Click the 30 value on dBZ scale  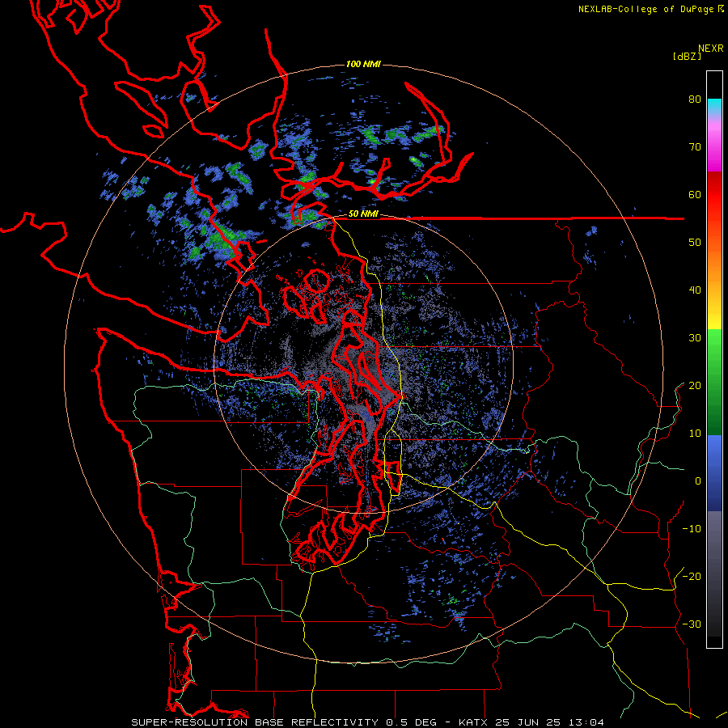695,338
